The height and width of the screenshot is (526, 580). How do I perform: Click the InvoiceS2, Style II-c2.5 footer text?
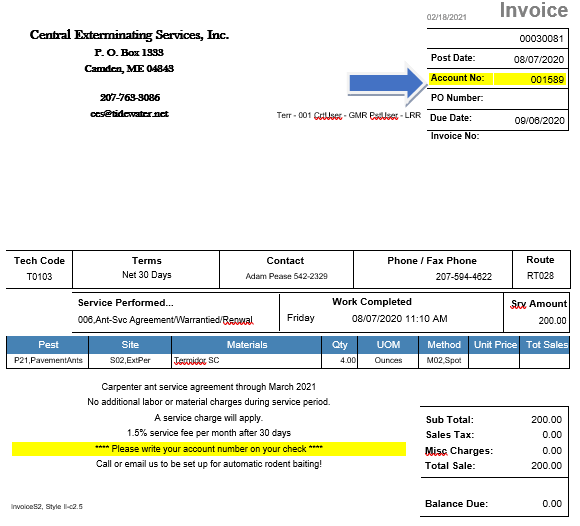coord(47,507)
